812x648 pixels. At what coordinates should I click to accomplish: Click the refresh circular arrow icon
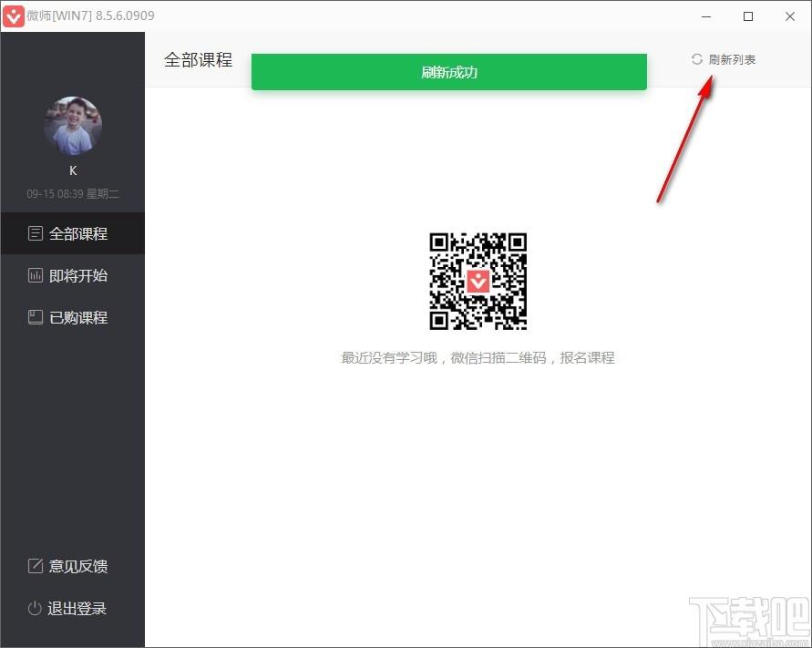(x=697, y=59)
